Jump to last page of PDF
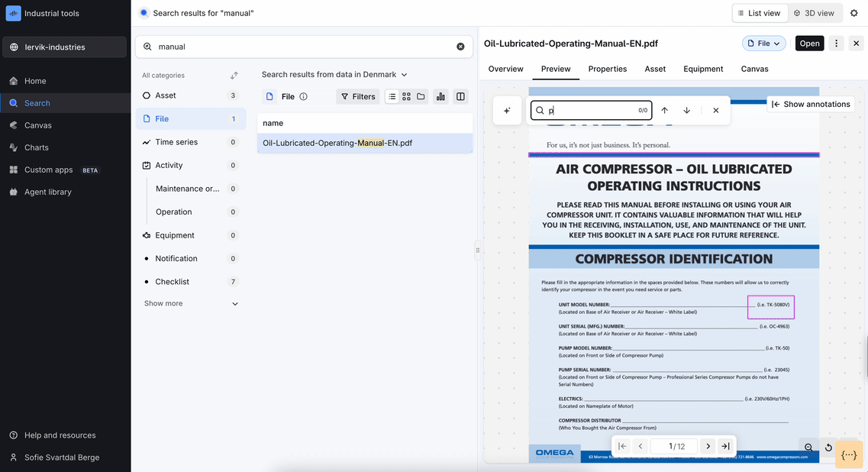 (725, 446)
